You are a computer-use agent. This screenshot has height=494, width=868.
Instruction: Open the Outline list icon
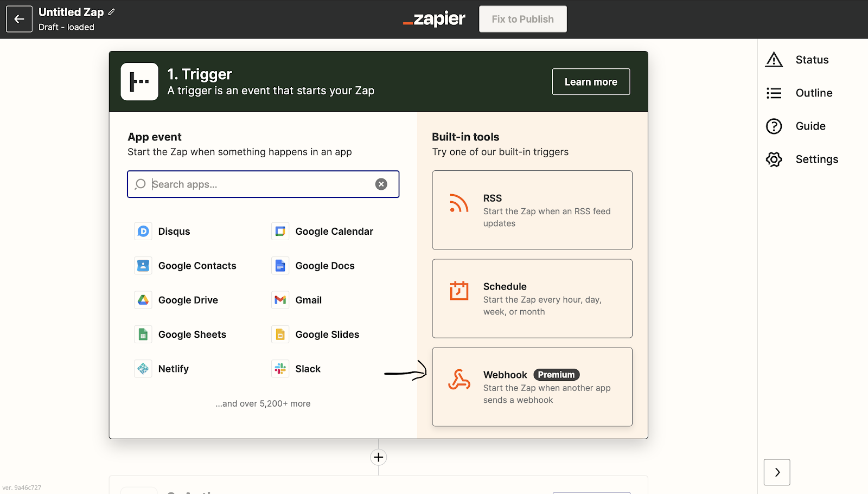[x=774, y=93]
